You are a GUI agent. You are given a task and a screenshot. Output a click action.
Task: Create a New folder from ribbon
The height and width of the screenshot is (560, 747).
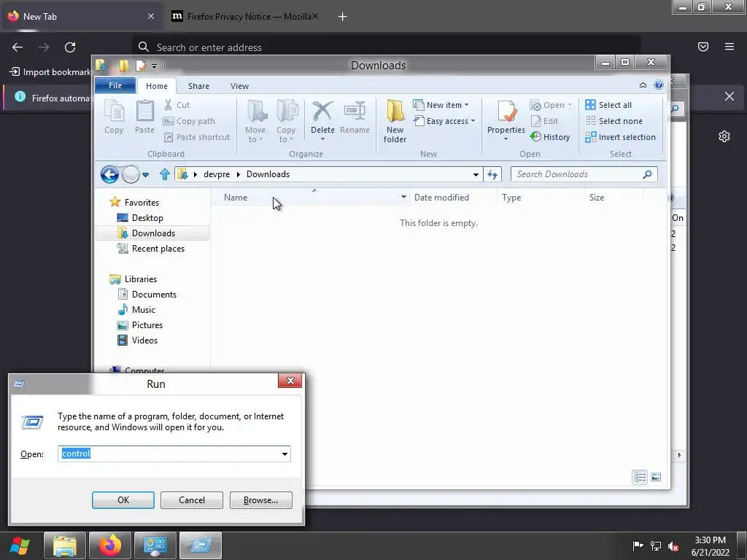tap(395, 121)
